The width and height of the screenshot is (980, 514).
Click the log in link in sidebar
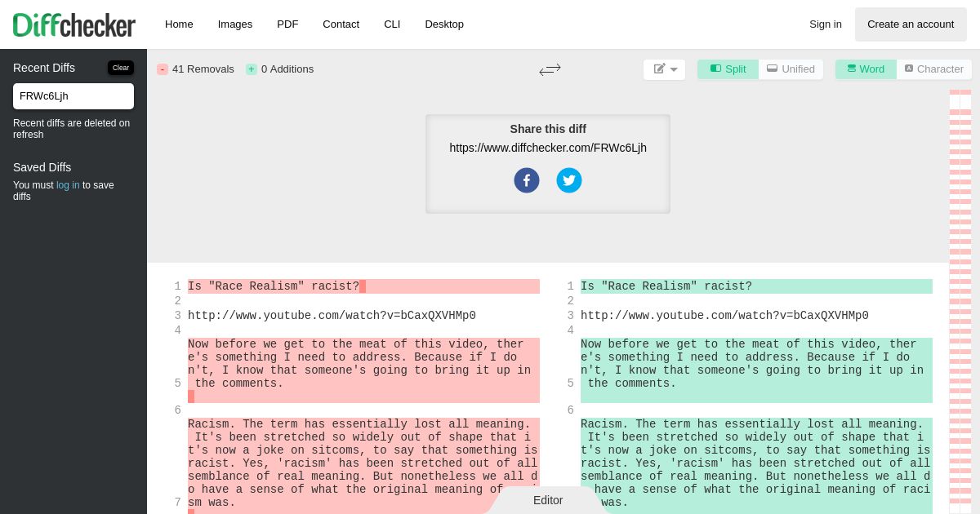[68, 185]
